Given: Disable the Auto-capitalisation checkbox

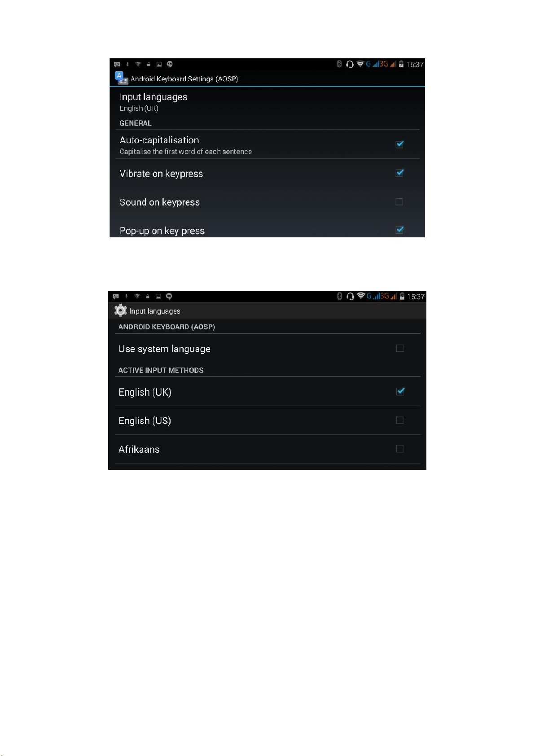Looking at the screenshot, I should pyautogui.click(x=399, y=144).
